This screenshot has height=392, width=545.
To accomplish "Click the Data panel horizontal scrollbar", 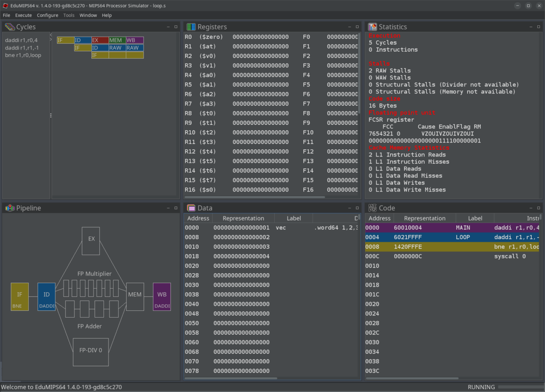I will point(231,378).
